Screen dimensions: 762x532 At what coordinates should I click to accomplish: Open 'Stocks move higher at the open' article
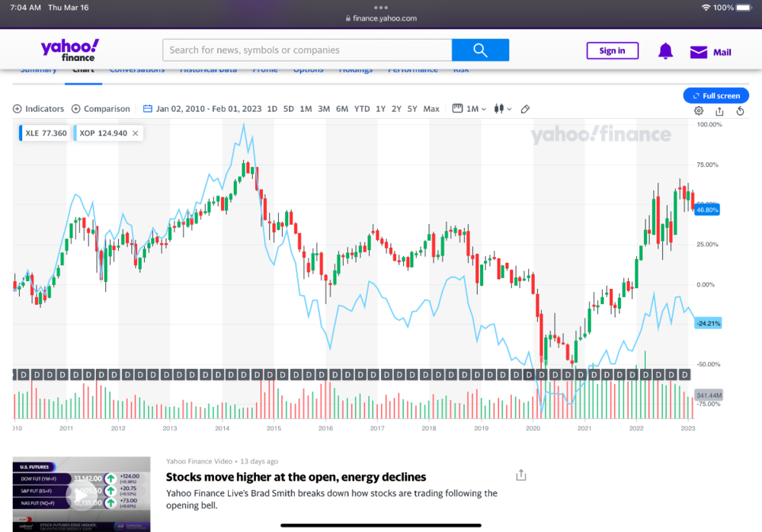pyautogui.click(x=296, y=477)
